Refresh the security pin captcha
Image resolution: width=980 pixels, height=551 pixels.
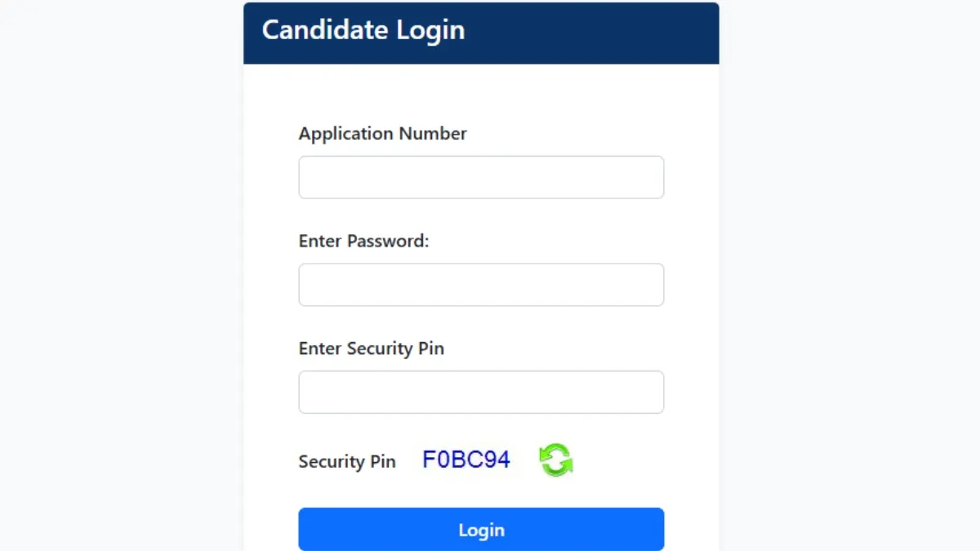tap(556, 460)
